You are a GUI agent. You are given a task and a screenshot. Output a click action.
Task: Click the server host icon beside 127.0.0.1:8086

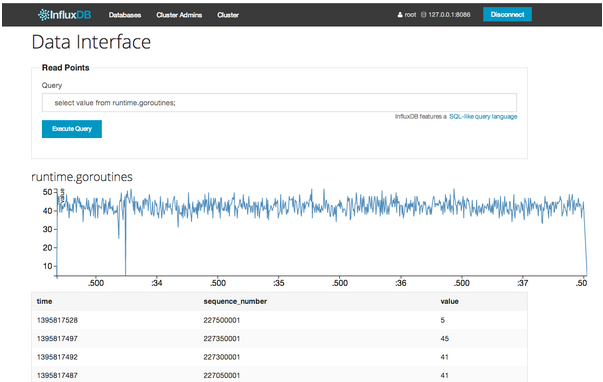coord(423,15)
